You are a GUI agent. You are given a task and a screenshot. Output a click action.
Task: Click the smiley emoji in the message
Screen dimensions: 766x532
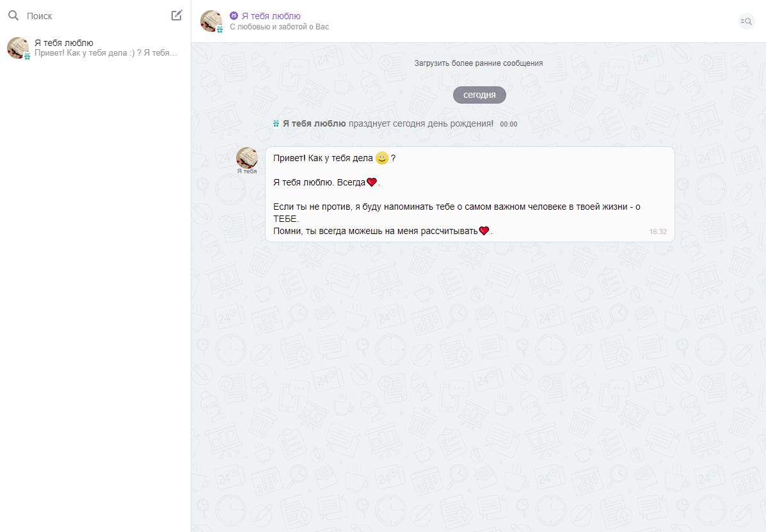382,158
